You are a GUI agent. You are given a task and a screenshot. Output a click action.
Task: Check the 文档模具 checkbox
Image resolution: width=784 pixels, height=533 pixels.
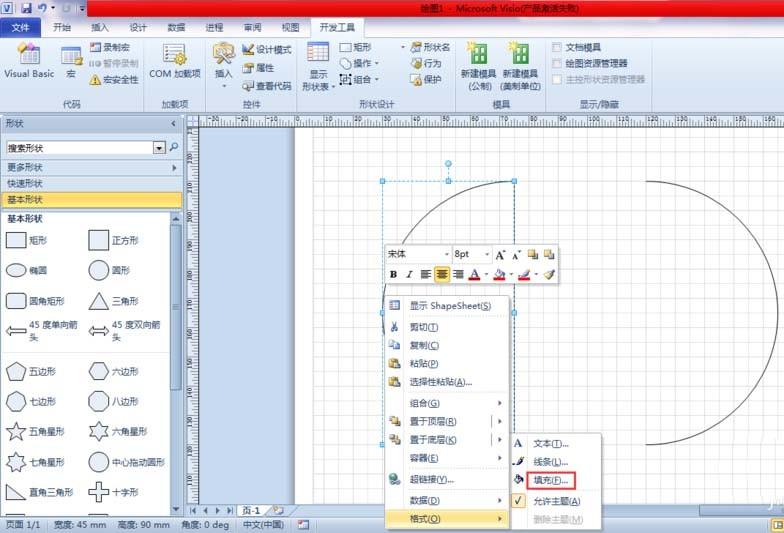coord(556,48)
